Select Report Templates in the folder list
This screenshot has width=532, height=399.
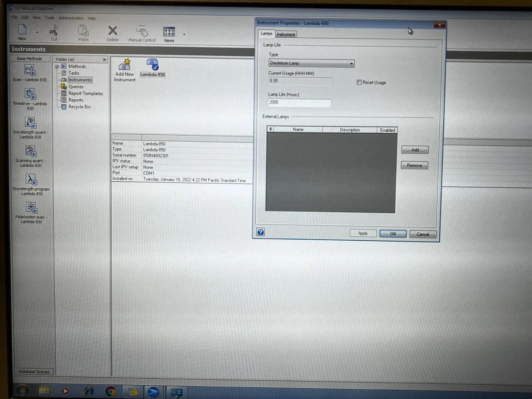[85, 94]
